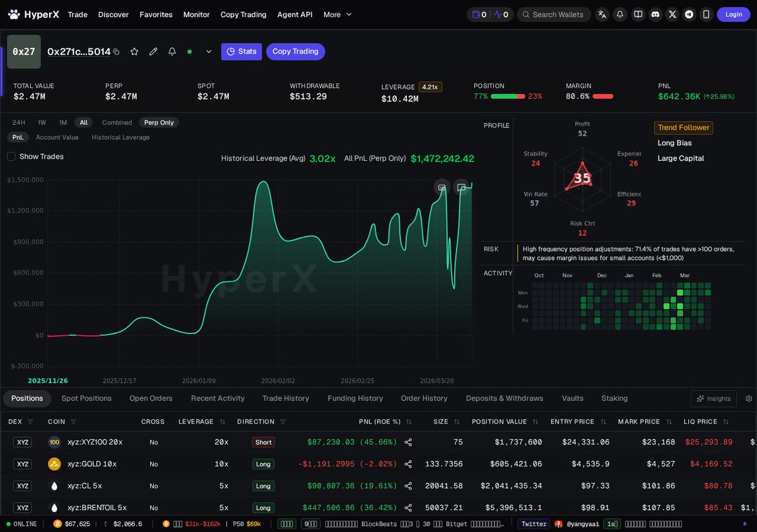Switch to the Trade History tab

(x=286, y=398)
